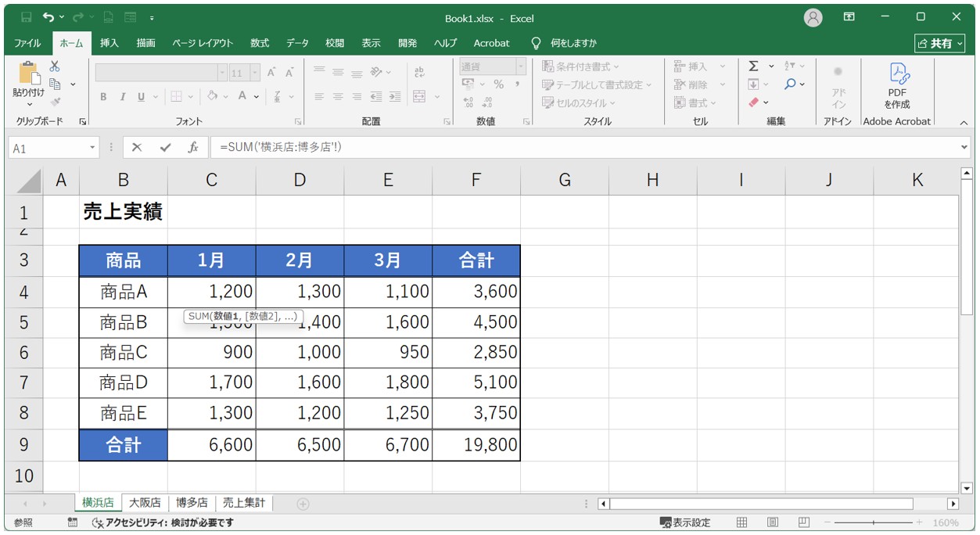Click the zoom slider in status bar
The image size is (980, 535).
pyautogui.click(x=873, y=522)
